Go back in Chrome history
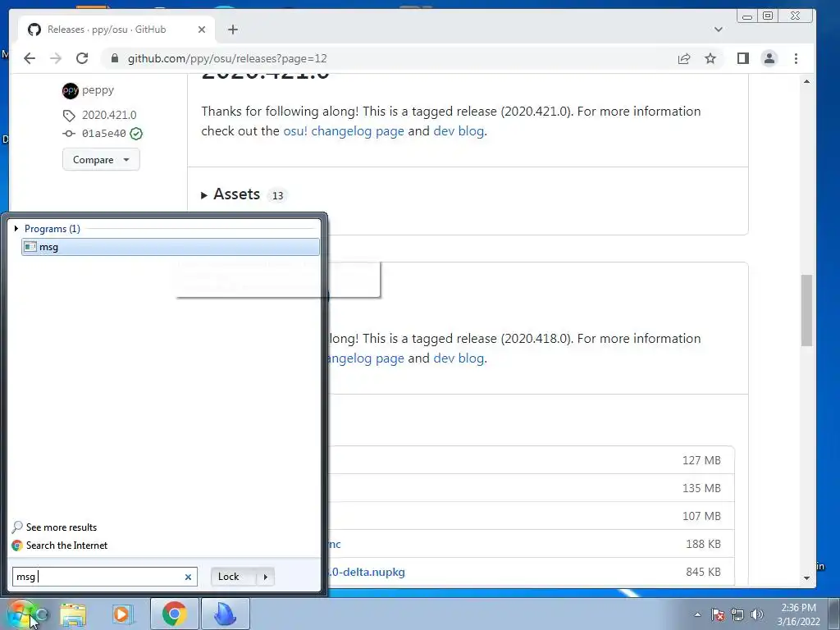The width and height of the screenshot is (840, 630). point(30,58)
